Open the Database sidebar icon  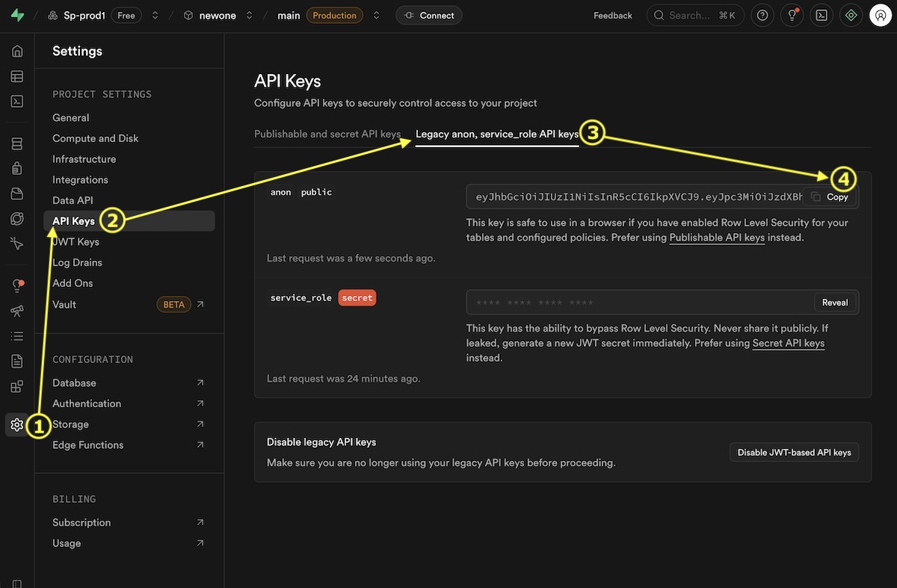click(x=17, y=143)
